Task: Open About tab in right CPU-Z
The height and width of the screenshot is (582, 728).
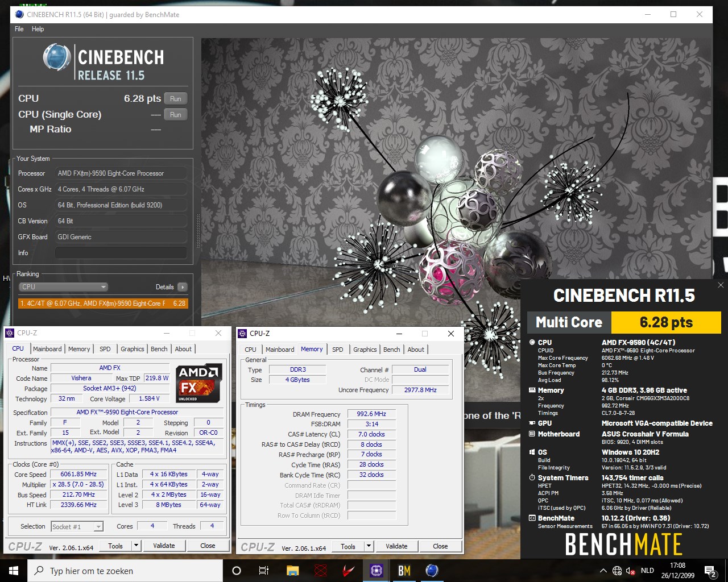Action: coord(416,350)
